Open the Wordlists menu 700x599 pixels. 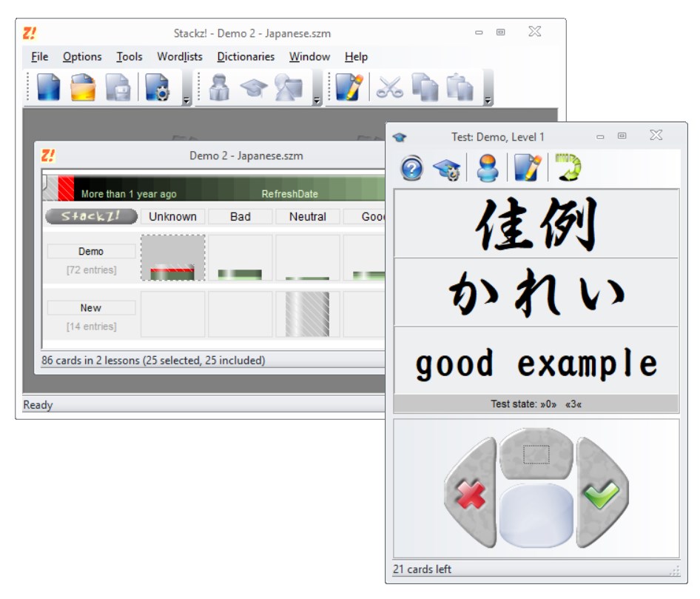(180, 57)
